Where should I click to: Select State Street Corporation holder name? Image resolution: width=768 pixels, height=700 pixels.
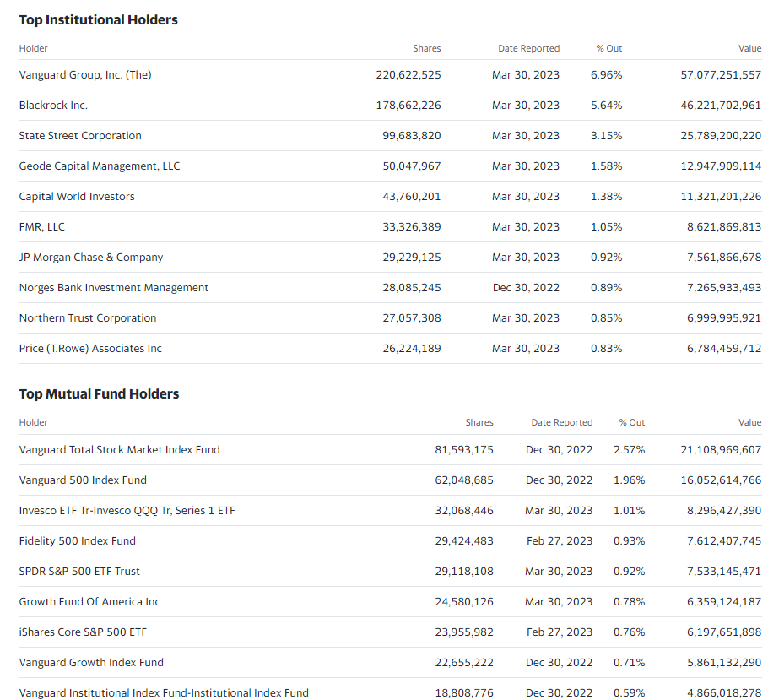tap(80, 136)
